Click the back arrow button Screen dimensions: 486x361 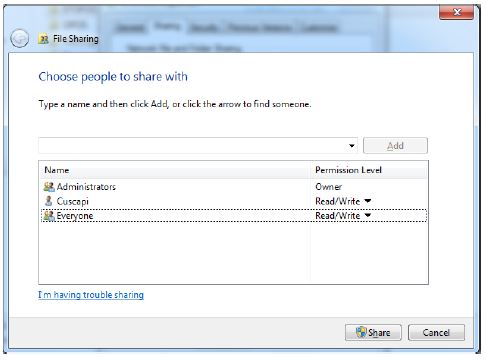[x=19, y=39]
